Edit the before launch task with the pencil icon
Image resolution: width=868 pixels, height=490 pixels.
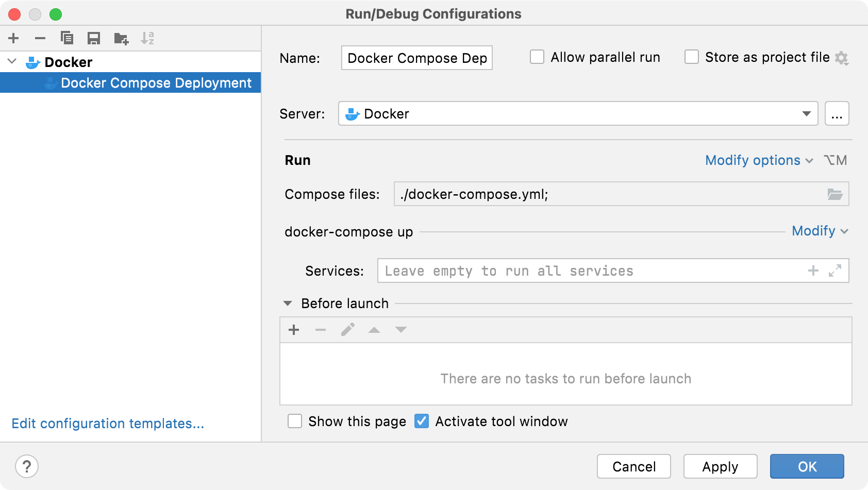347,330
